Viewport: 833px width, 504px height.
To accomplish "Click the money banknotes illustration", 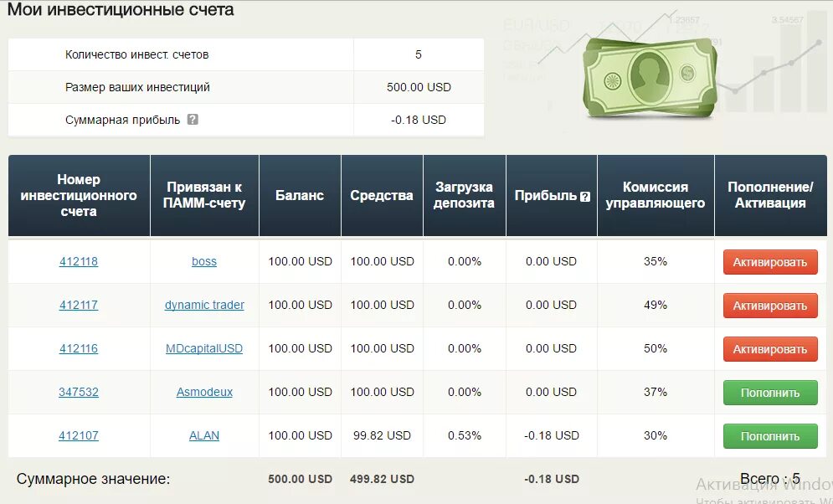I will tap(651, 75).
